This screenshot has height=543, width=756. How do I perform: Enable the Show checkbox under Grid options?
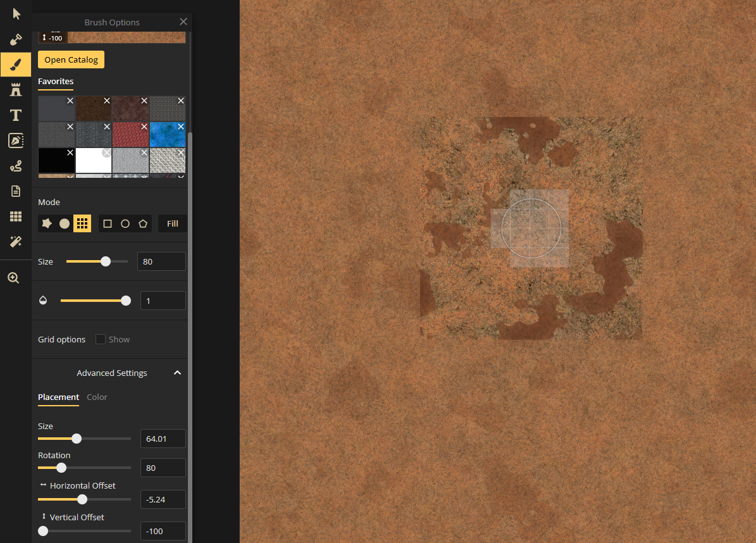(x=100, y=339)
